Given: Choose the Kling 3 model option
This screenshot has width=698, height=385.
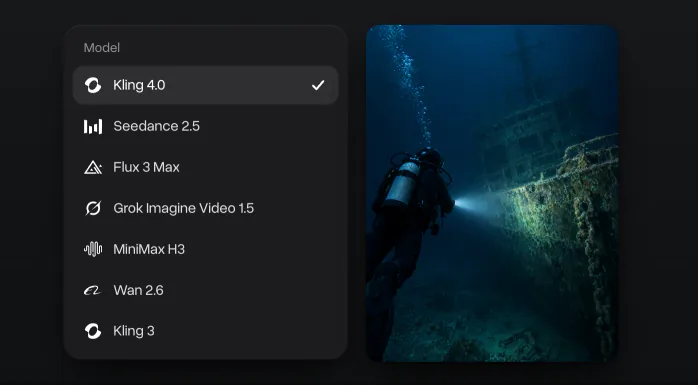Looking at the screenshot, I should (206, 331).
